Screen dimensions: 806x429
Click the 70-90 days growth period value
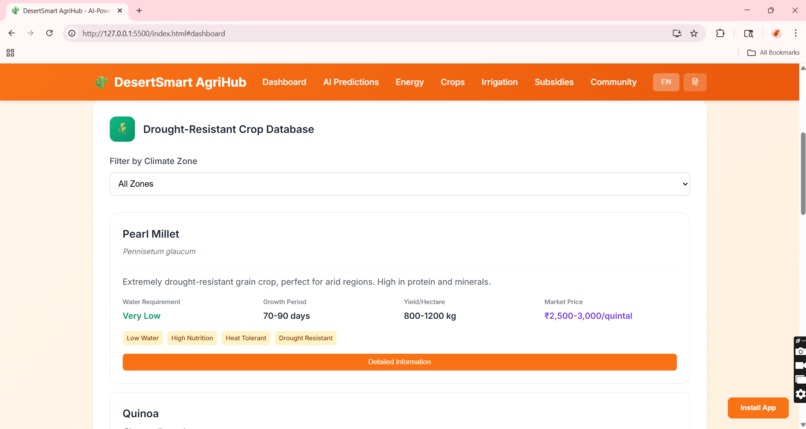pyautogui.click(x=286, y=316)
